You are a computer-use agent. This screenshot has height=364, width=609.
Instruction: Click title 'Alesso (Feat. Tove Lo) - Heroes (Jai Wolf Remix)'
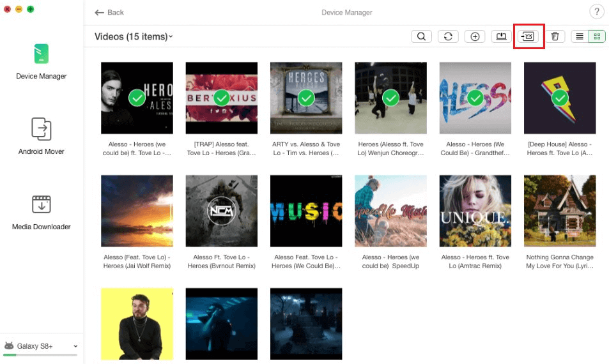coord(137,262)
